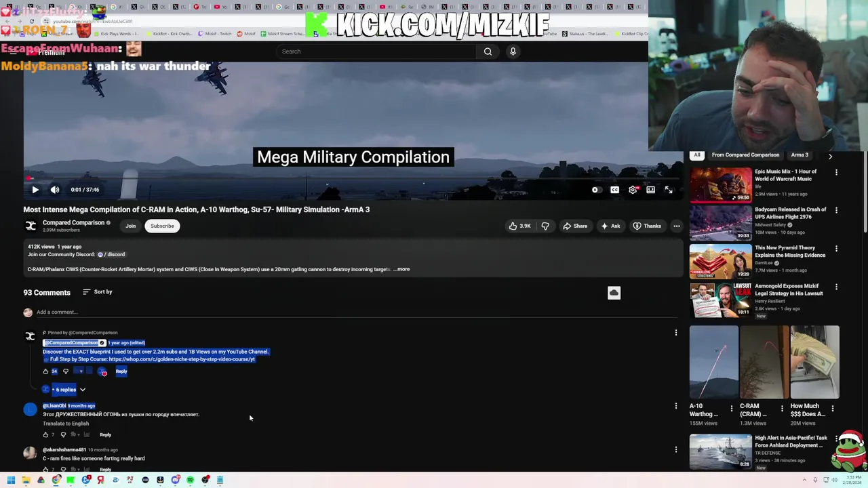The image size is (868, 488).
Task: Open options menu for pinned comment
Action: 675,333
